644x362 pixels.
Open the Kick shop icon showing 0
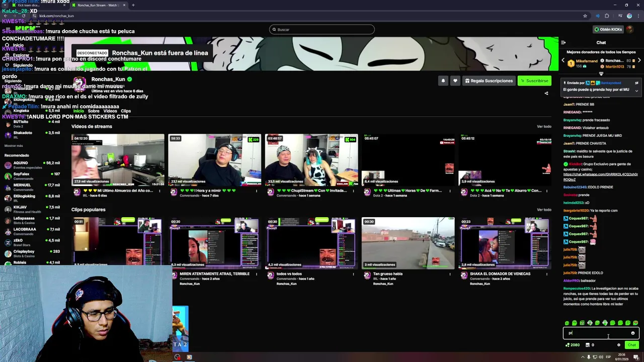pos(590,345)
